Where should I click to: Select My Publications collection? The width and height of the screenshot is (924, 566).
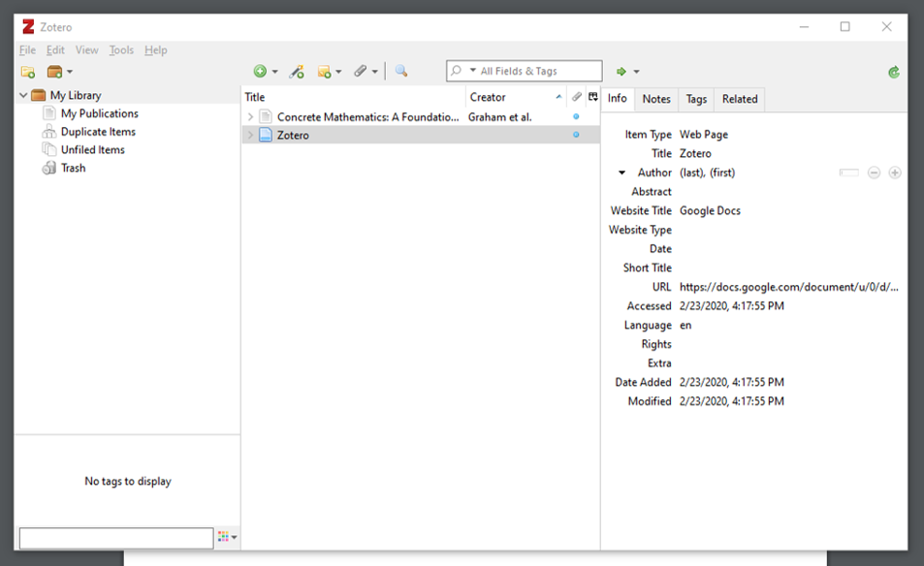pyautogui.click(x=100, y=113)
